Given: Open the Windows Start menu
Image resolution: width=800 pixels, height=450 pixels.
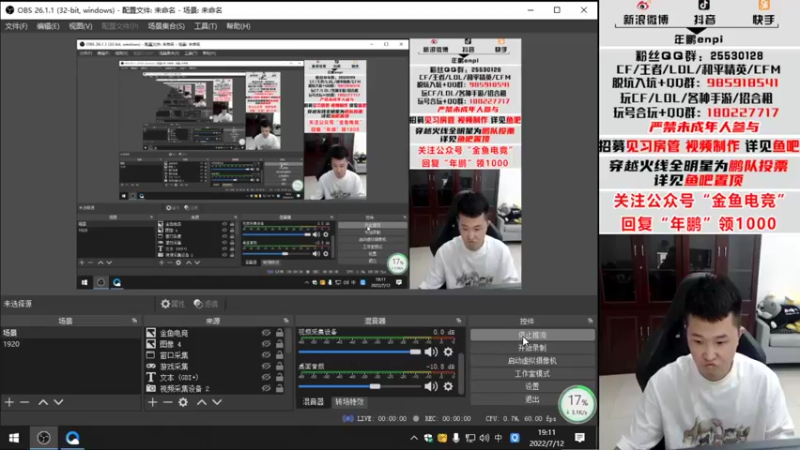Looking at the screenshot, I should 14,438.
